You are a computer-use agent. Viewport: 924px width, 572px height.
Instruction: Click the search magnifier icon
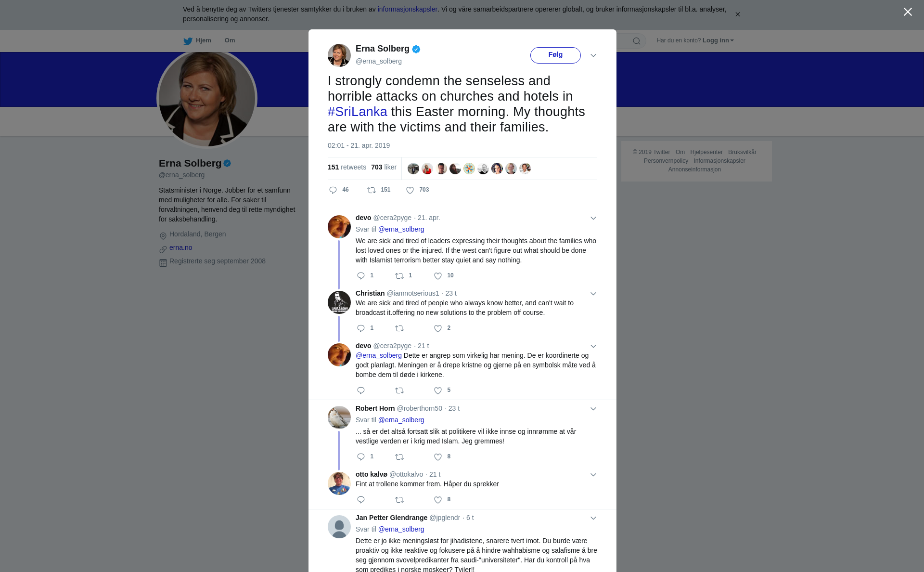pyautogui.click(x=637, y=41)
